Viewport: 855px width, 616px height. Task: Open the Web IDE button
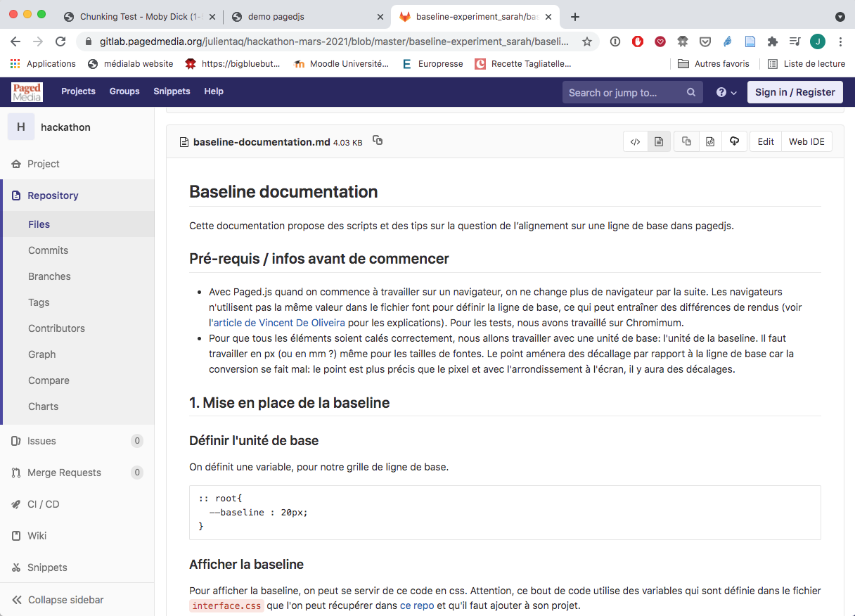tap(806, 142)
